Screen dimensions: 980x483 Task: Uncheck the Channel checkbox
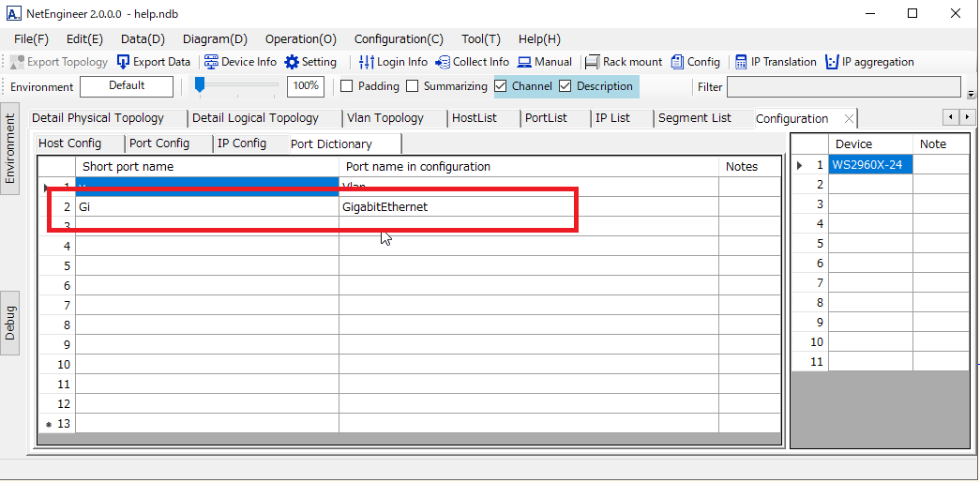click(x=501, y=86)
